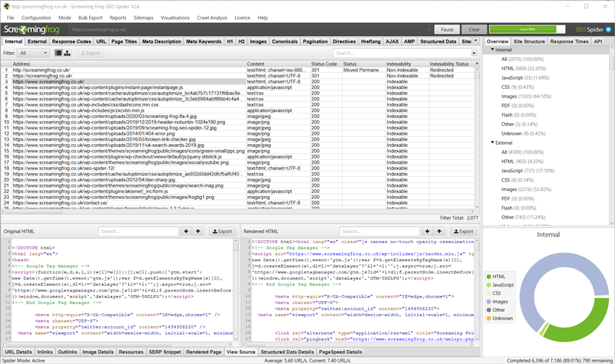Switch to tree view icon in filter bar

67,53
